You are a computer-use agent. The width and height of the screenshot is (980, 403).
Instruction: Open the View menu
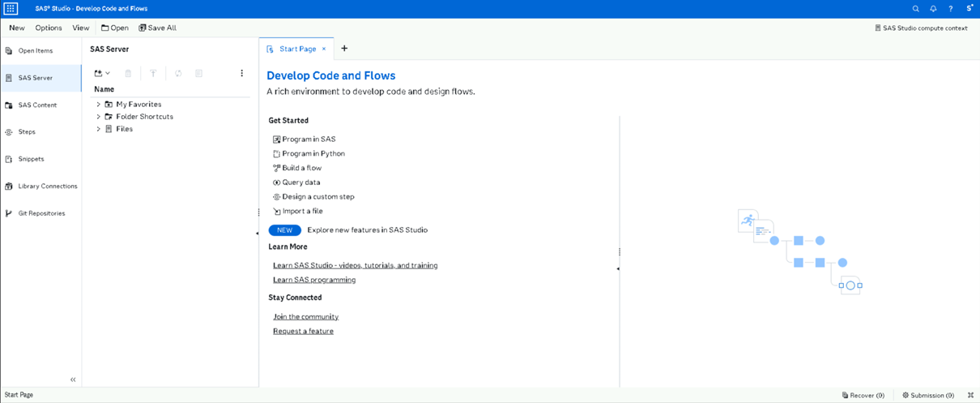tap(81, 28)
